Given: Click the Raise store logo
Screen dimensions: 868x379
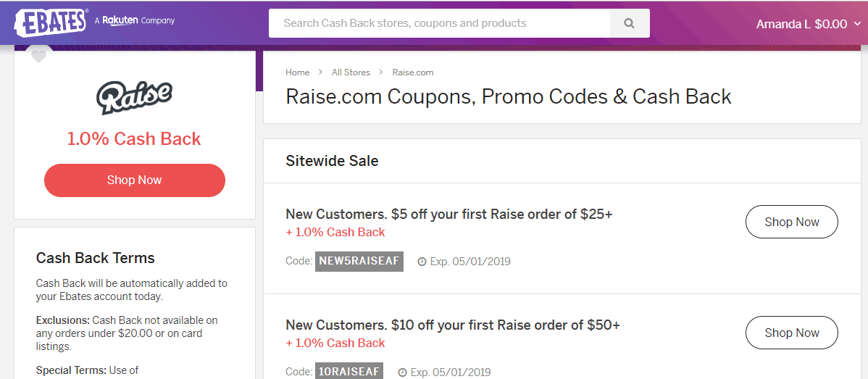Looking at the screenshot, I should [x=134, y=98].
